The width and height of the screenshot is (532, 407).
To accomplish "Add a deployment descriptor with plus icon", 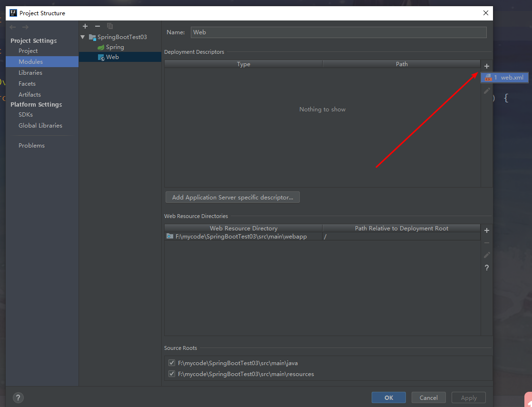I will (486, 66).
